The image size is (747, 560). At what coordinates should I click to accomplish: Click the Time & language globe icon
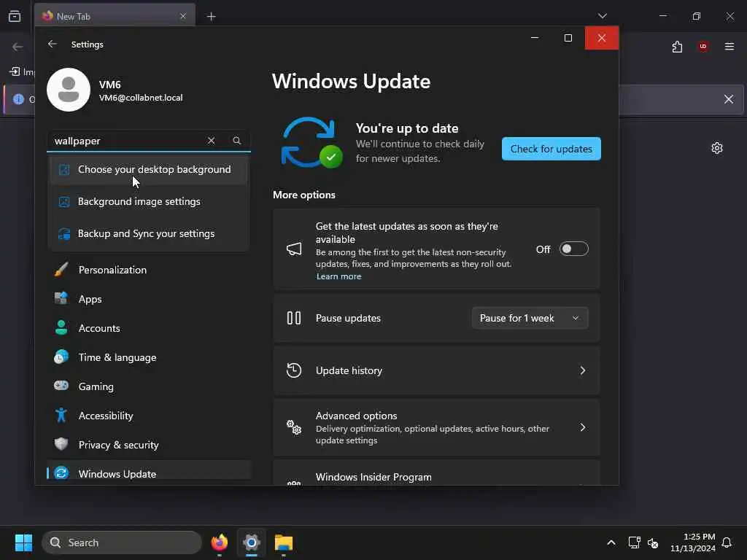[x=61, y=357]
